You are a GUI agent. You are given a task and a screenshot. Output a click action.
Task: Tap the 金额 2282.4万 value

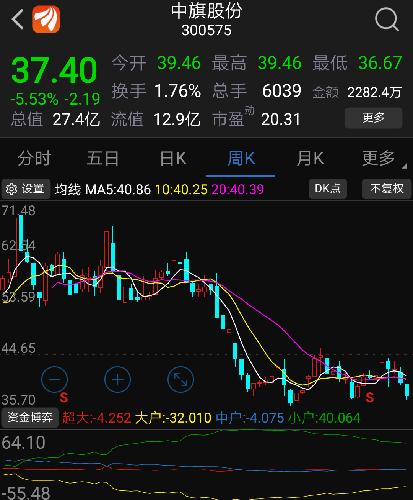(x=375, y=92)
